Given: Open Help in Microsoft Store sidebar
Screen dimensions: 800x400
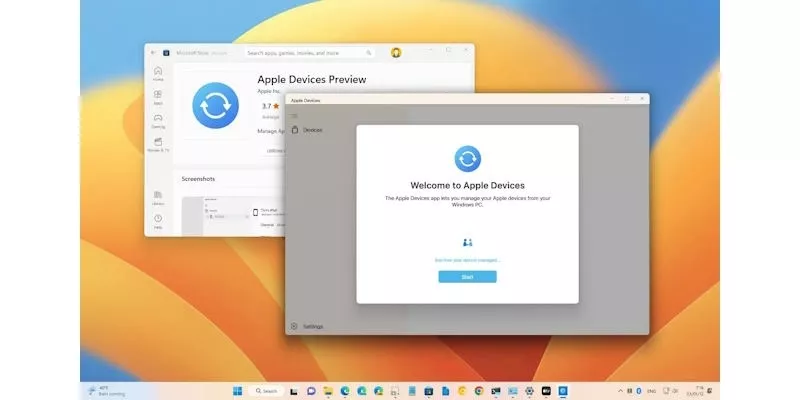Looking at the screenshot, I should (158, 221).
